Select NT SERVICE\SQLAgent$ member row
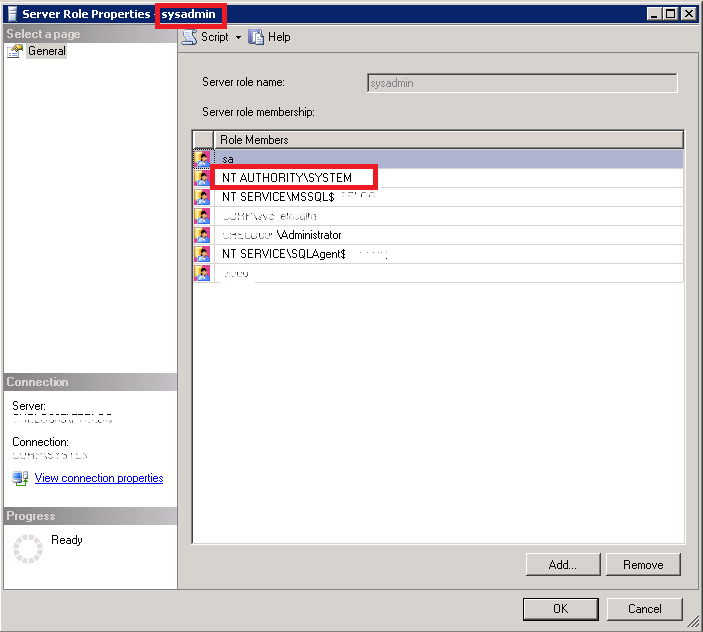The height and width of the screenshot is (632, 703). (x=449, y=254)
